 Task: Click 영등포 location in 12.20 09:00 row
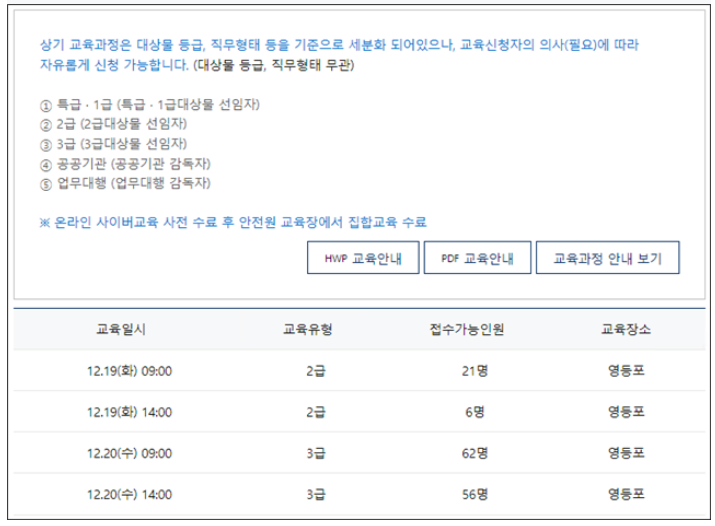coord(626,453)
